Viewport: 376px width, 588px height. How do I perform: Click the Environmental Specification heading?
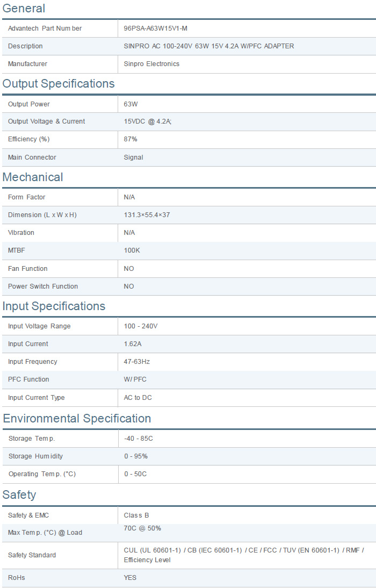click(x=77, y=419)
